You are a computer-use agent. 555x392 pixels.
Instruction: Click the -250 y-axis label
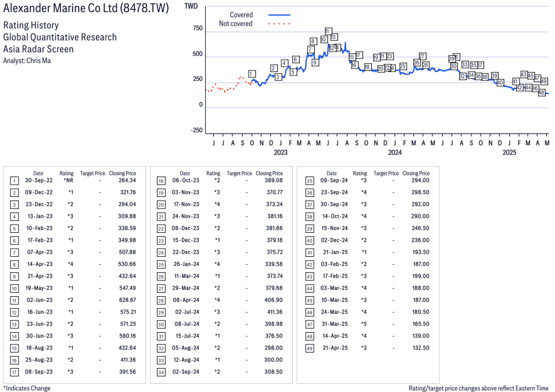pyautogui.click(x=197, y=130)
